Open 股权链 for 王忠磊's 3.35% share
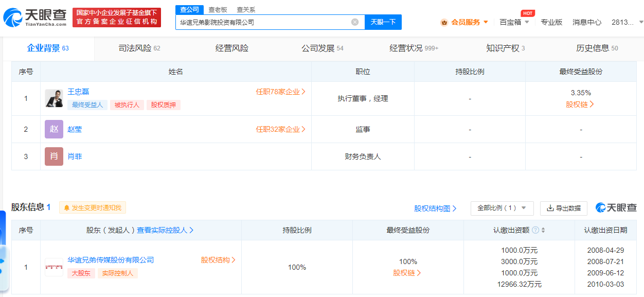This screenshot has height=297, width=644. pyautogui.click(x=580, y=104)
